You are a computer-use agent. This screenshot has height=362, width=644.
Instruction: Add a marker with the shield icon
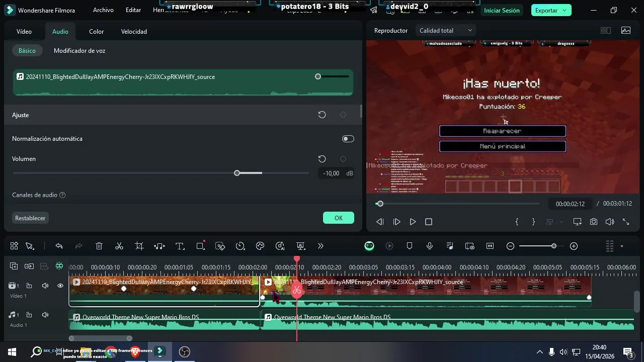(x=410, y=246)
